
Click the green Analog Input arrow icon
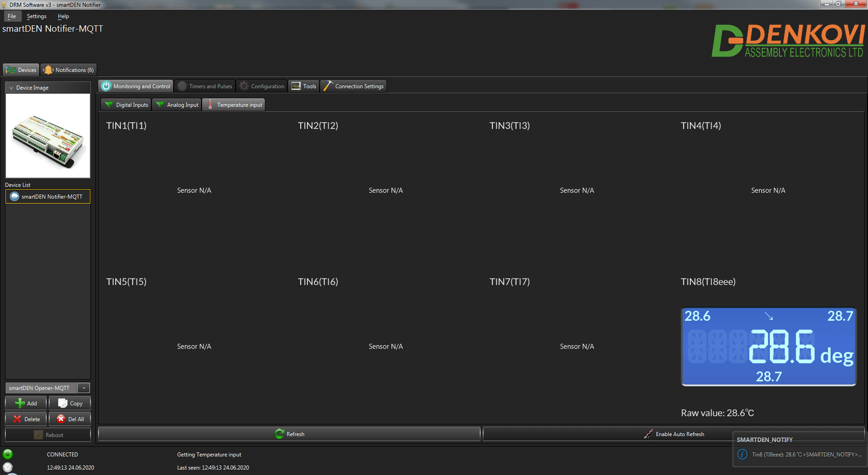pyautogui.click(x=160, y=104)
